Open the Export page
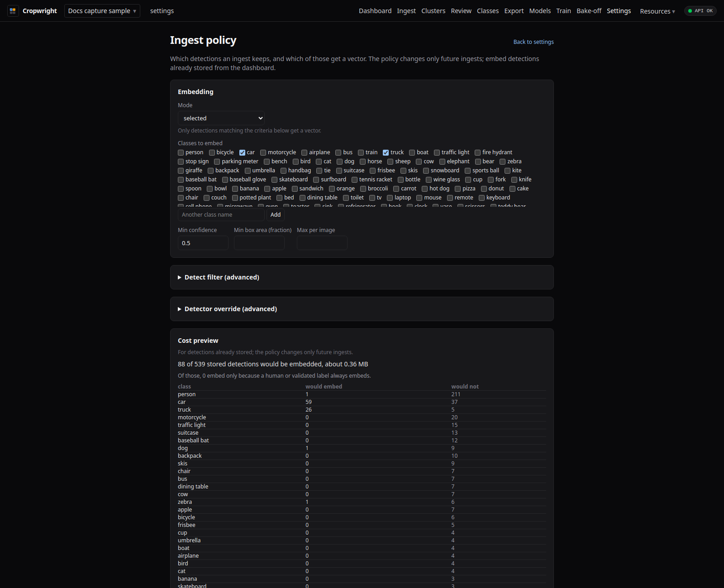 click(x=514, y=11)
